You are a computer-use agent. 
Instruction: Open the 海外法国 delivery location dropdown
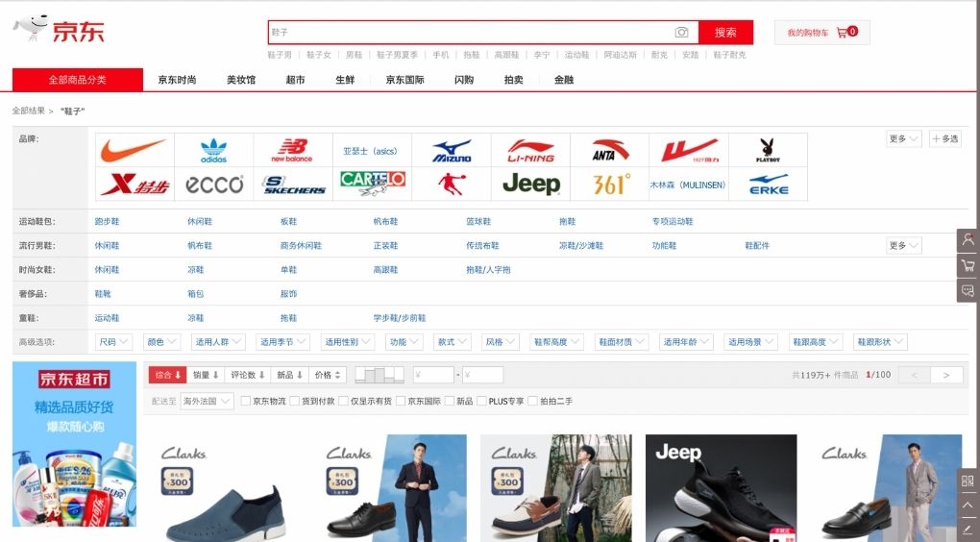[x=207, y=402]
